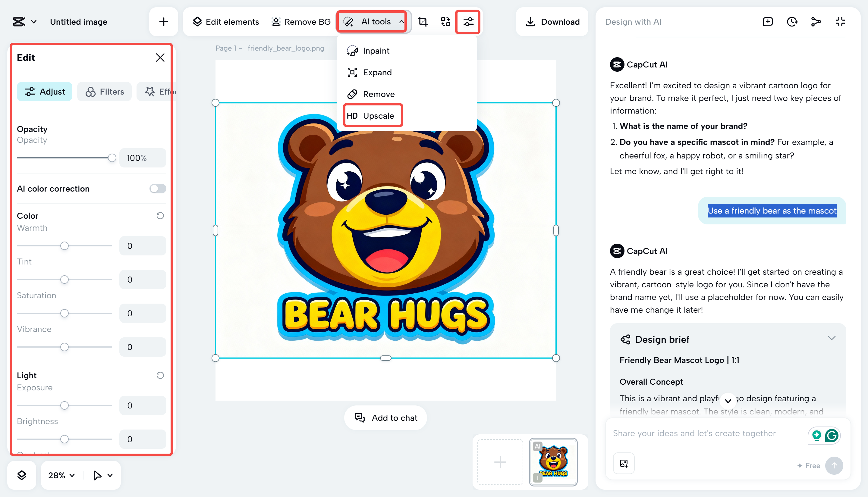The image size is (868, 497).
Task: Click the new chat icon
Action: (768, 22)
